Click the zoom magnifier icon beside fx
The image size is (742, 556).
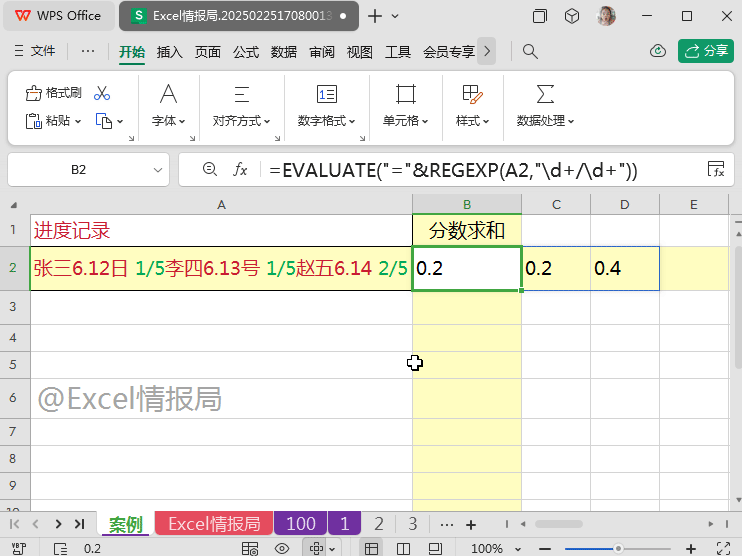209,170
